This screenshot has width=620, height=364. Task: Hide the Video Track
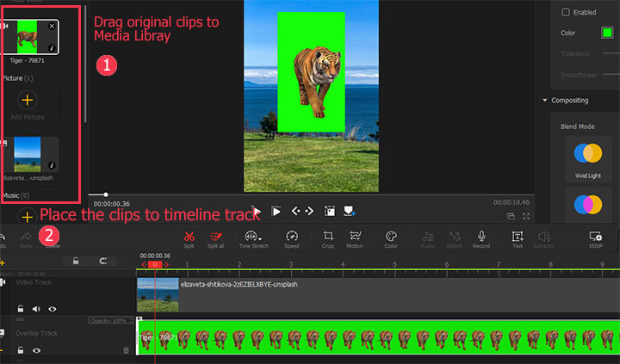pyautogui.click(x=53, y=309)
